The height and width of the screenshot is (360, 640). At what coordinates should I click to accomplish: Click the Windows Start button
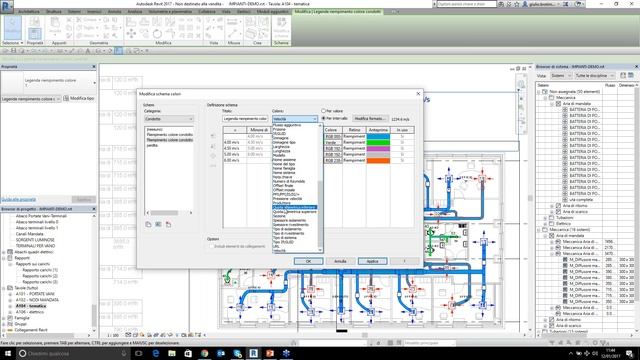tap(8, 353)
